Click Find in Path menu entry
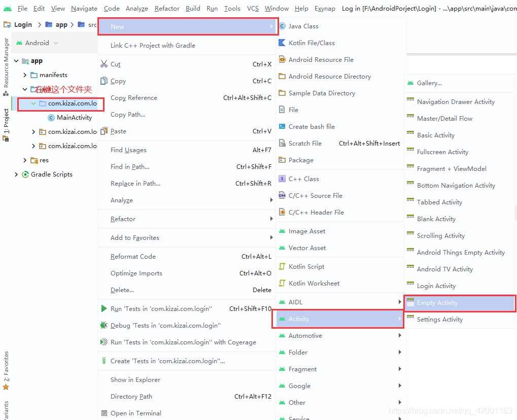The width and height of the screenshot is (517, 420). (x=187, y=166)
